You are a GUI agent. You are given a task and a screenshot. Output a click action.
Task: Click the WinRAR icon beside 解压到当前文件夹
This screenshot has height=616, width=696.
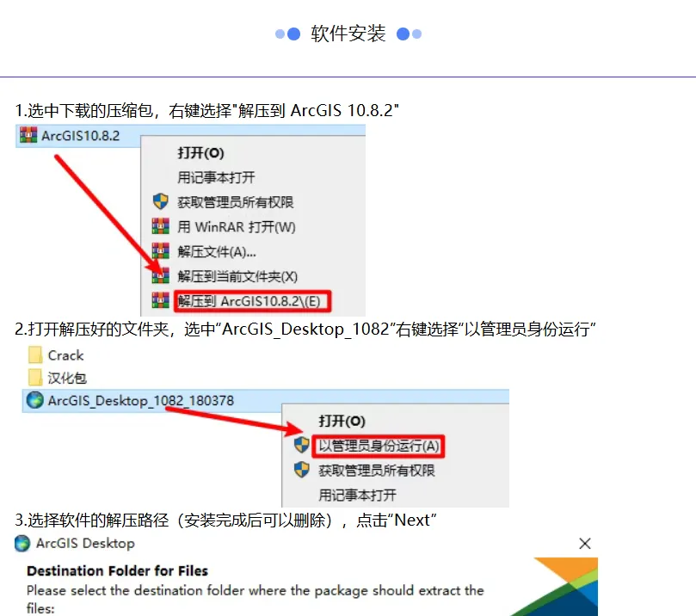coord(160,275)
